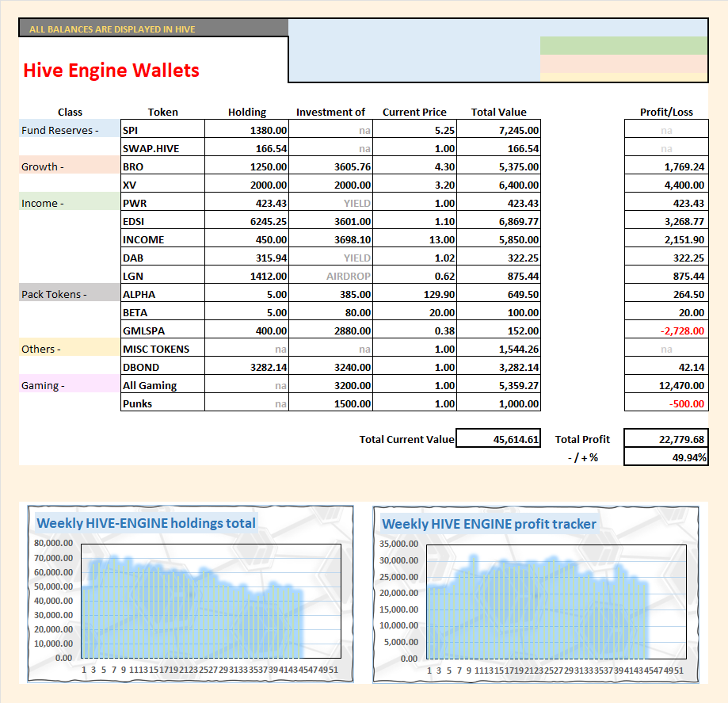The image size is (728, 703).
Task: Select the peach legend band in header
Action: [623, 63]
